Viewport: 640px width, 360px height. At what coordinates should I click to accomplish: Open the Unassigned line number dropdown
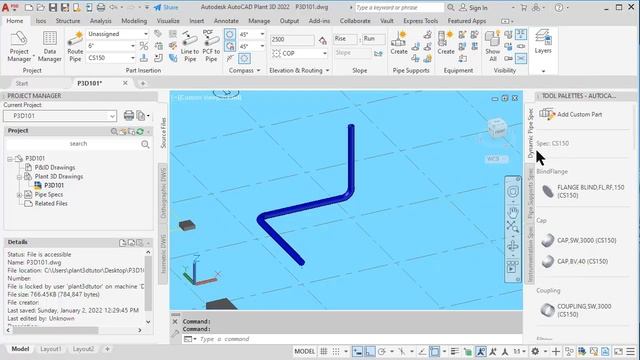click(146, 34)
